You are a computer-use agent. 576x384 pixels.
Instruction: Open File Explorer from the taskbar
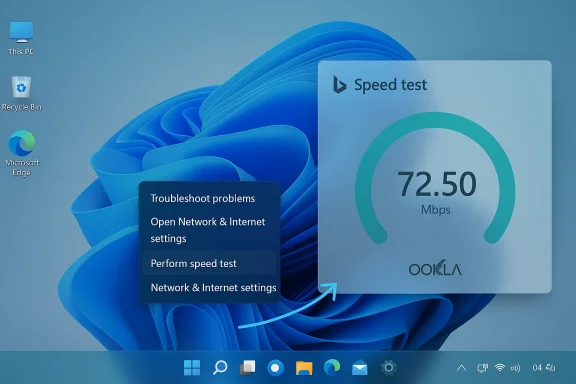(304, 367)
